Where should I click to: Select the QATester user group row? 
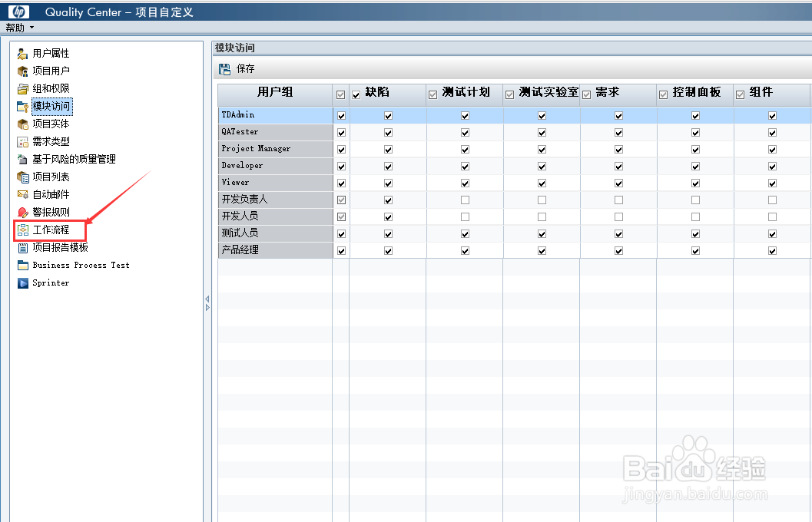[275, 132]
